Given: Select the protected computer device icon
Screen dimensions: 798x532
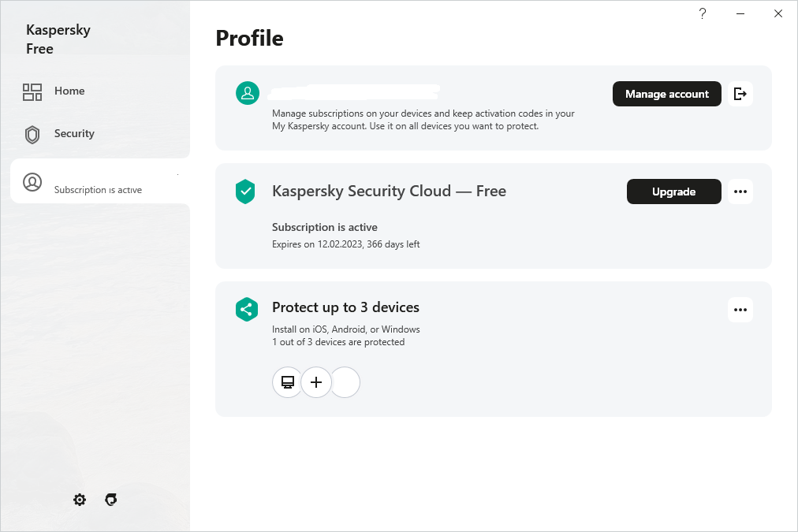Looking at the screenshot, I should pos(288,382).
